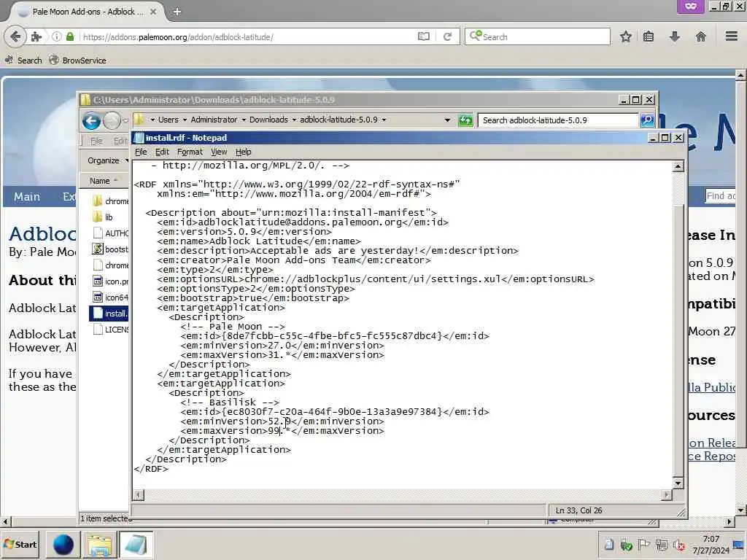Click the Notepad scroll up arrow
Screen dimensions: 747x560
(678, 166)
